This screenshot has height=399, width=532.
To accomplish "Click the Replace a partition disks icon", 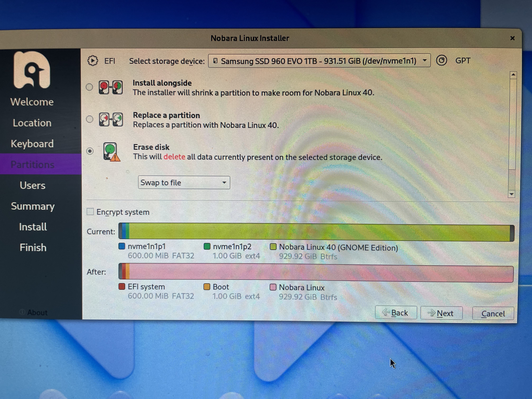I will (111, 119).
